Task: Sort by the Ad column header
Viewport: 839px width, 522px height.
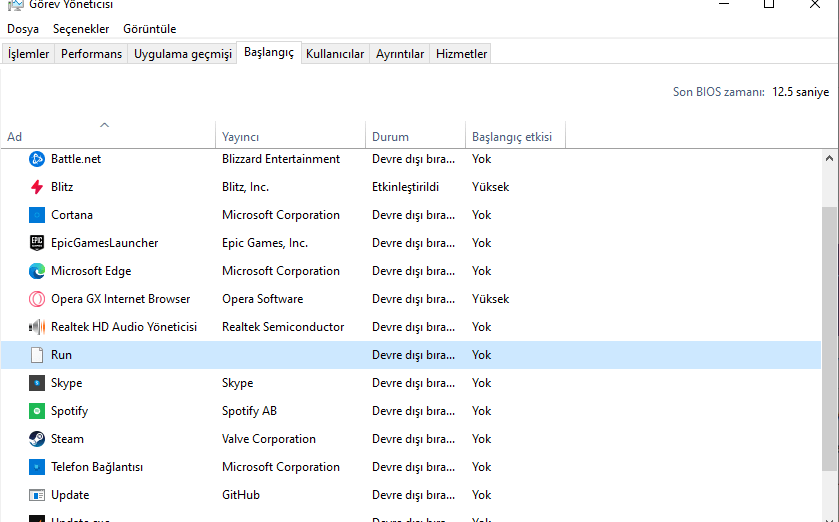Action: click(108, 137)
